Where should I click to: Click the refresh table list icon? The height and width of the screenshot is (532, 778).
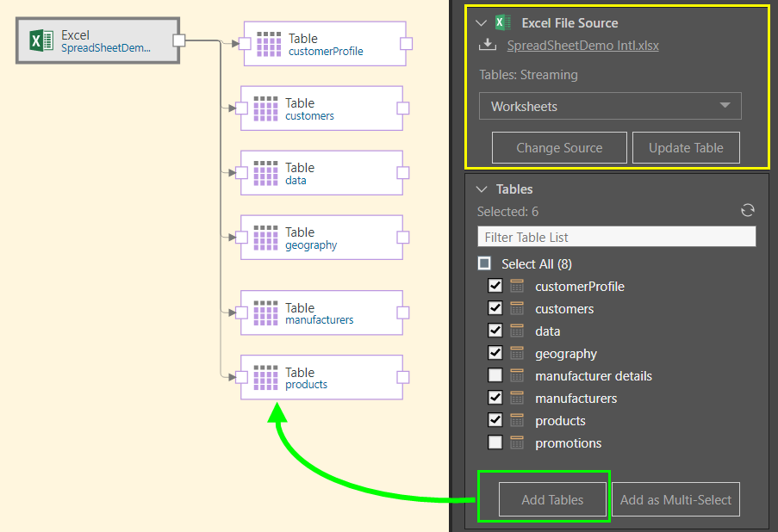pyautogui.click(x=748, y=211)
